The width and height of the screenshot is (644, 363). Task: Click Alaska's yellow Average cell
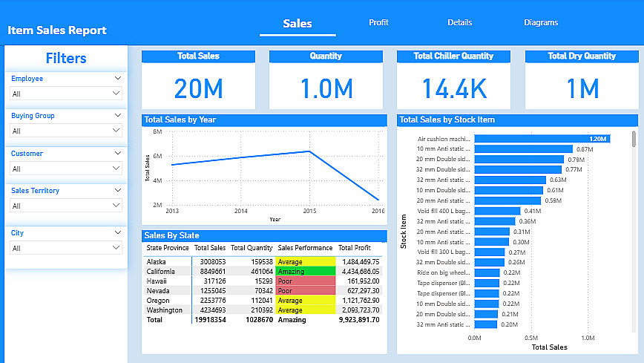(x=306, y=262)
